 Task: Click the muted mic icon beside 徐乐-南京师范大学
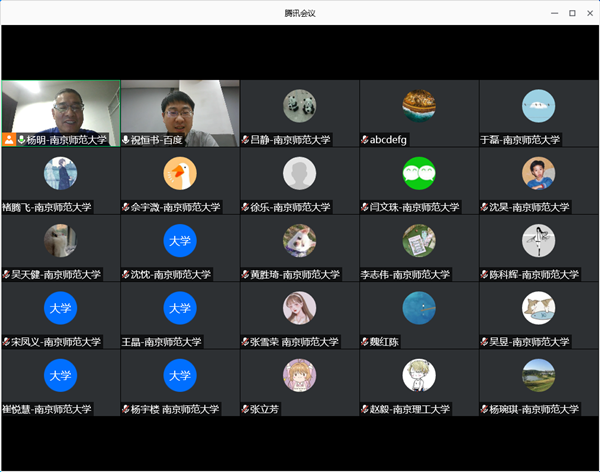coord(245,207)
